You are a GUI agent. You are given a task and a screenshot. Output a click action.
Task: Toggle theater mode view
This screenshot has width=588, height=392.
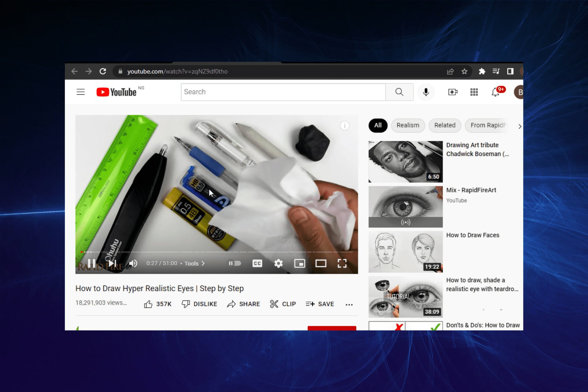click(x=321, y=263)
